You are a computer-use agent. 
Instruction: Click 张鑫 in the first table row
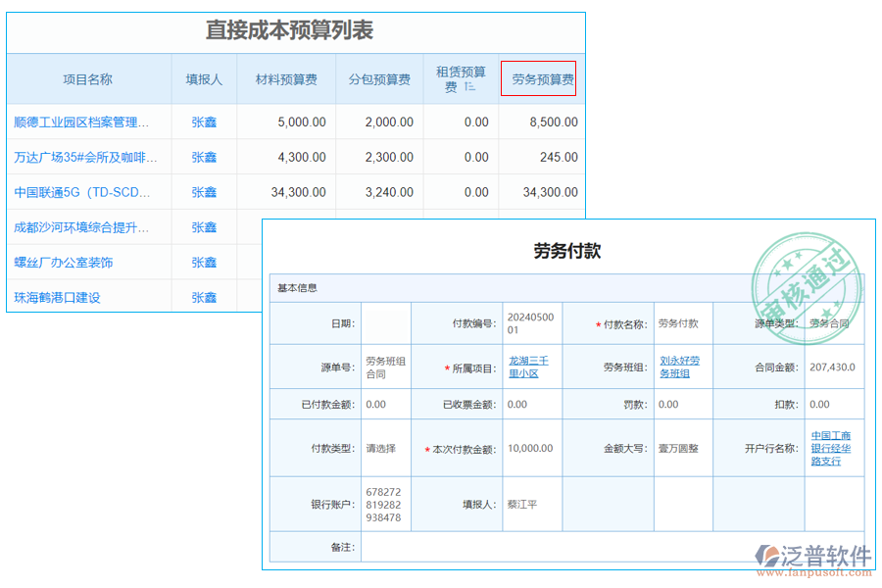coord(204,122)
